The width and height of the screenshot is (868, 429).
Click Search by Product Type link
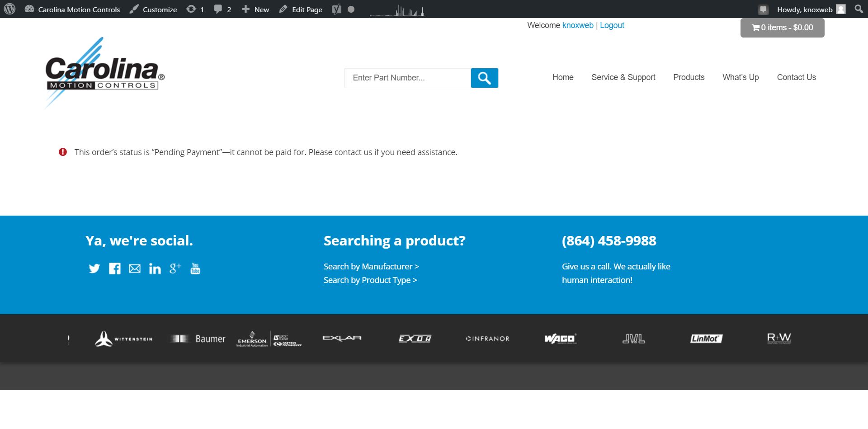click(370, 280)
